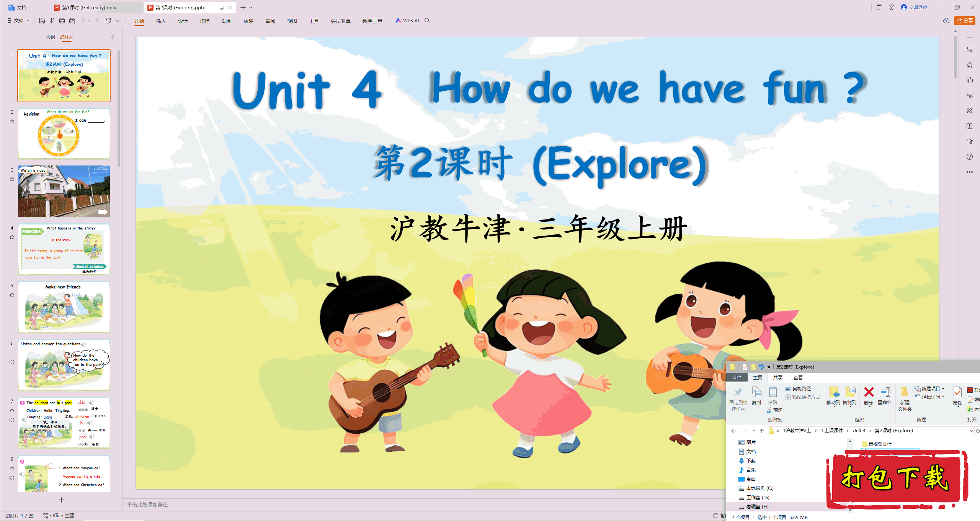Open the 查看 tab in Explorer
This screenshot has width=980, height=521.
pos(798,377)
